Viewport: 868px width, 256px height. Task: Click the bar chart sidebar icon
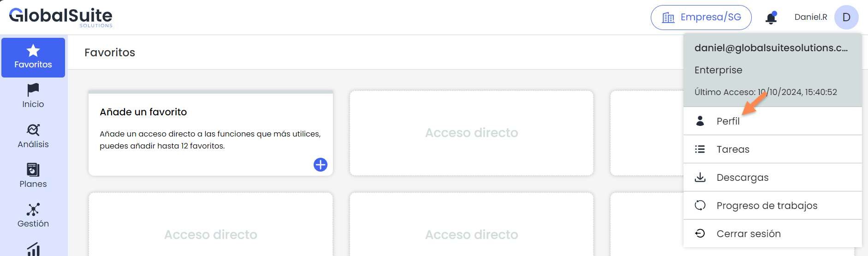coord(33,249)
